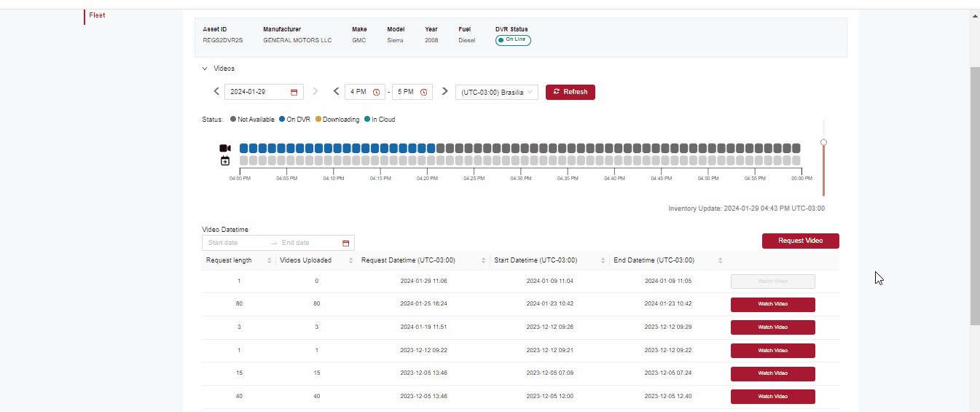
Task: Open the UTC-03:00 Brasilia timezone dropdown
Action: pyautogui.click(x=497, y=93)
